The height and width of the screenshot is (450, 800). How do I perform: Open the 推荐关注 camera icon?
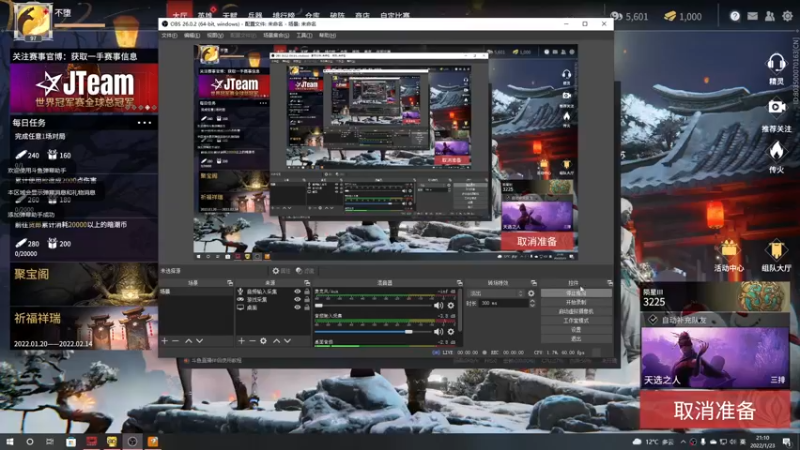pyautogui.click(x=776, y=107)
